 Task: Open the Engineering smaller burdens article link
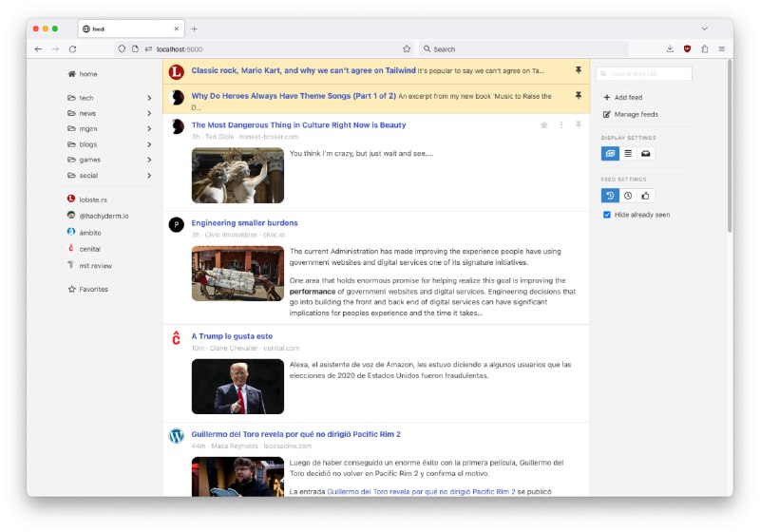coord(244,223)
